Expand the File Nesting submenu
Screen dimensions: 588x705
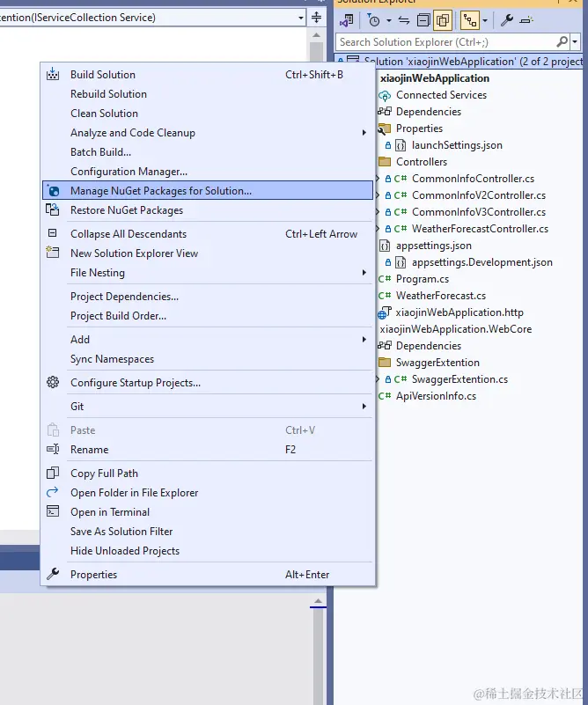coord(208,273)
